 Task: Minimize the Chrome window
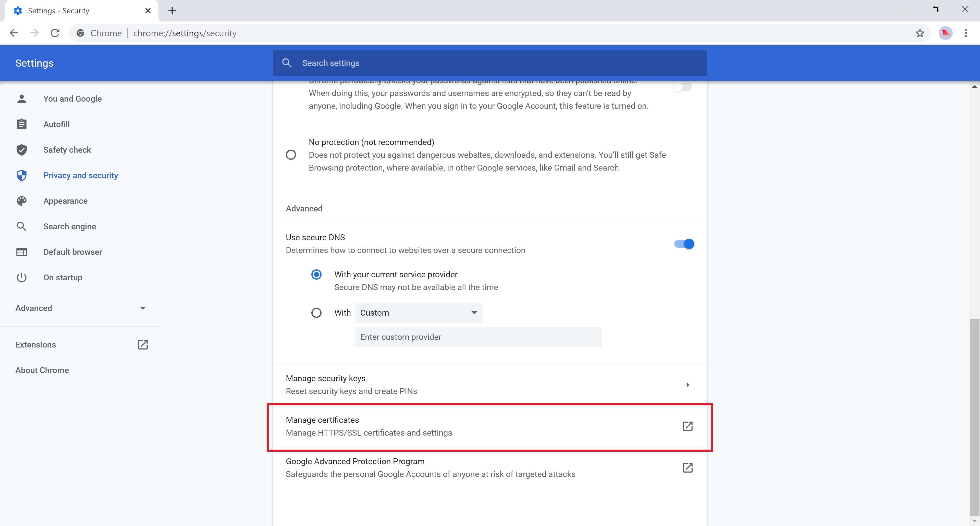(x=907, y=9)
